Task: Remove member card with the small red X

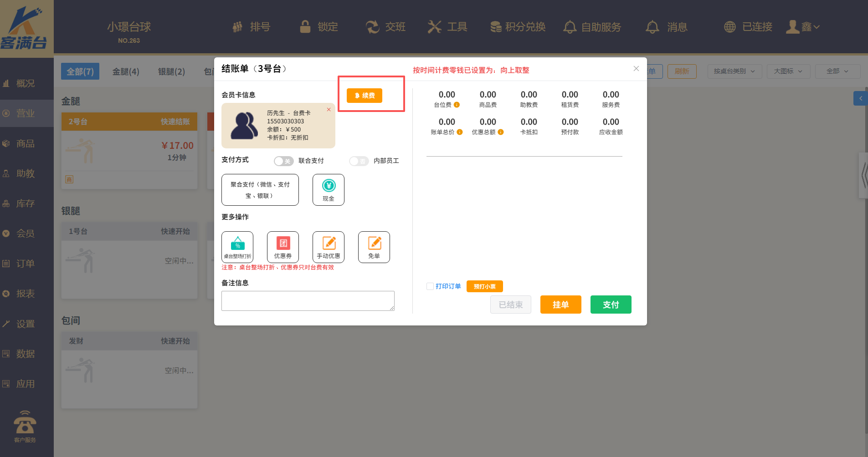Action: 329,110
